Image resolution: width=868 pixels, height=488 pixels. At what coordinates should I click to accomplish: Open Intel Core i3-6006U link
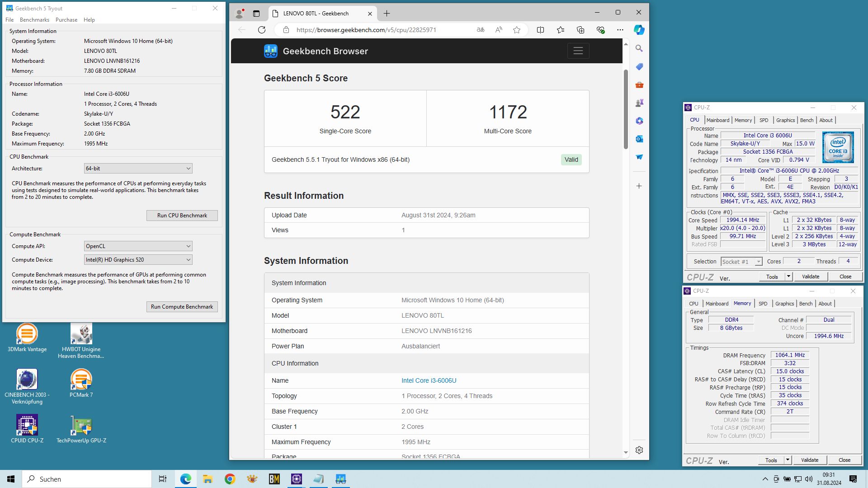click(429, 380)
